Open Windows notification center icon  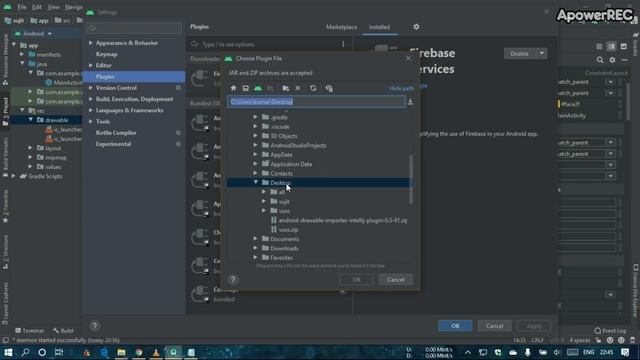point(625,352)
